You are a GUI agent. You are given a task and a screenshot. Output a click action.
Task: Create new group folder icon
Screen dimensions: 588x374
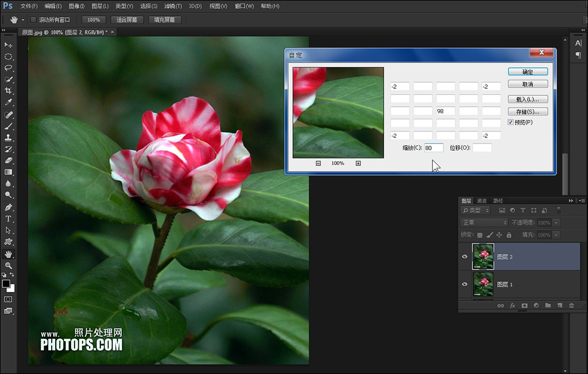[x=548, y=306]
